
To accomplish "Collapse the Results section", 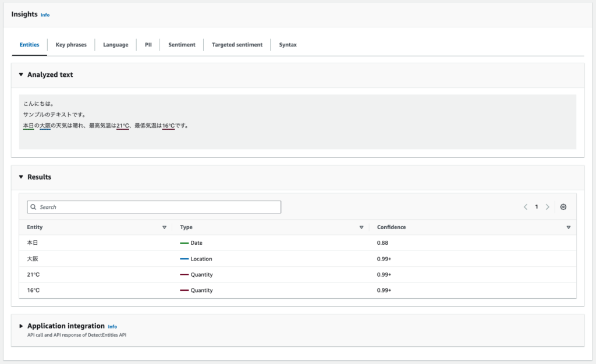I will pyautogui.click(x=21, y=177).
